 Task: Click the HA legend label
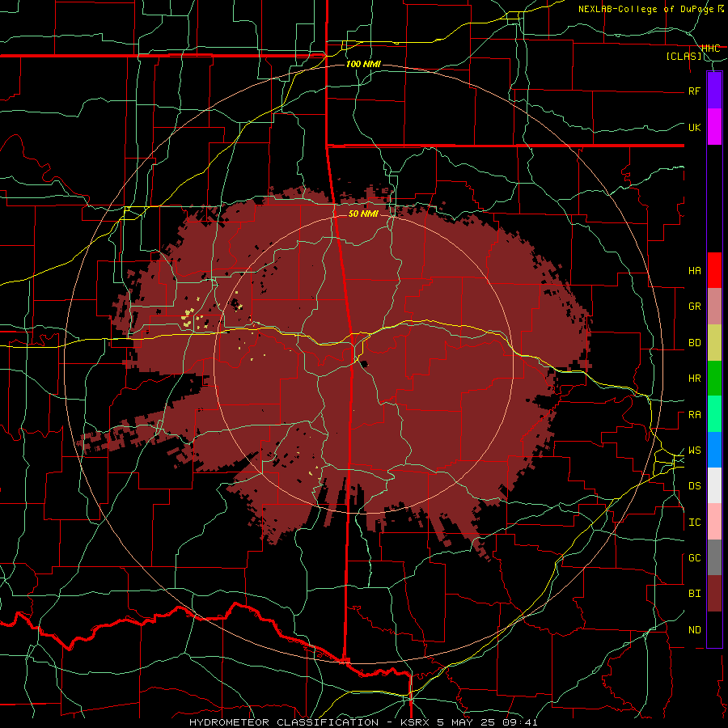tap(694, 271)
